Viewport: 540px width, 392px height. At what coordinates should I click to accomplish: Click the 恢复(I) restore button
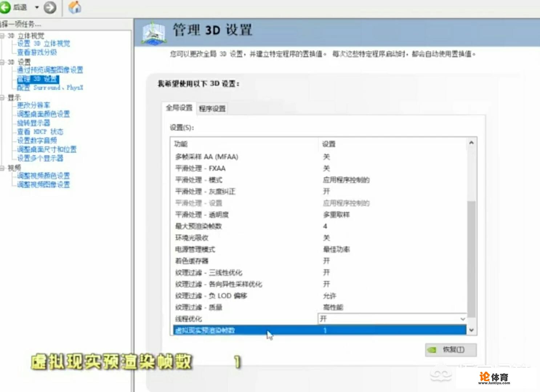(x=451, y=350)
